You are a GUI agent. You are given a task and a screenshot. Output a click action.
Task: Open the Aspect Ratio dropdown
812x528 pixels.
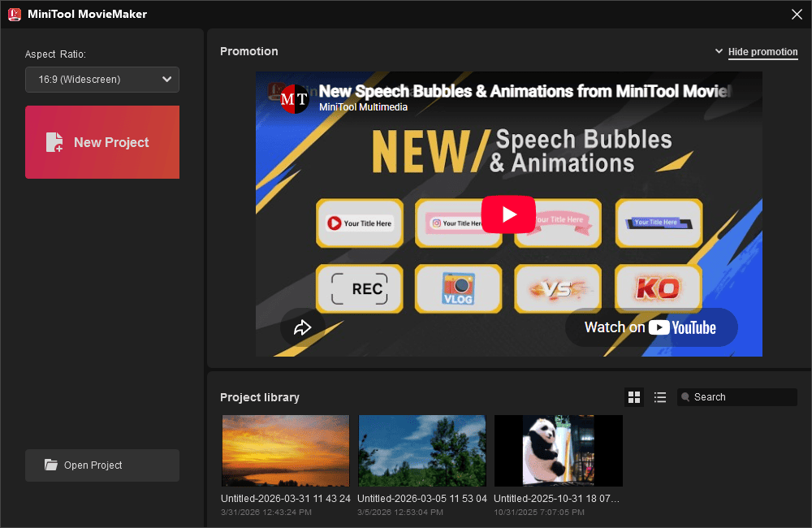102,80
